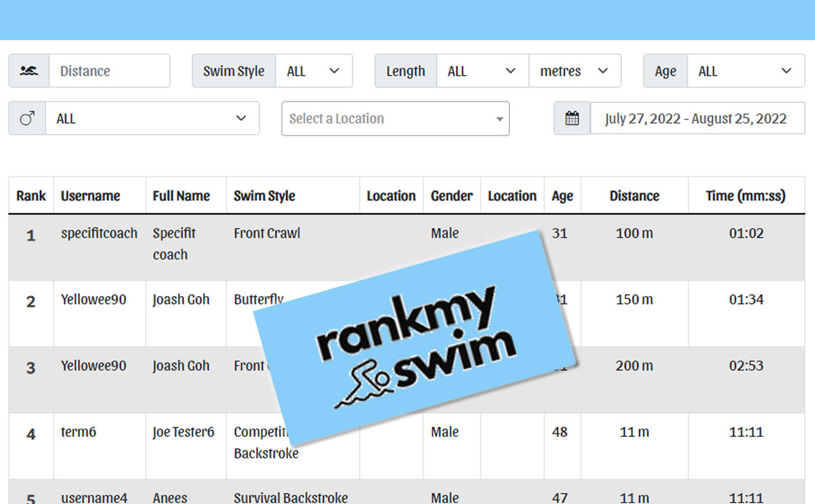Click Joash Goh in the rank 3 row
815x504 pixels.
[x=181, y=366]
